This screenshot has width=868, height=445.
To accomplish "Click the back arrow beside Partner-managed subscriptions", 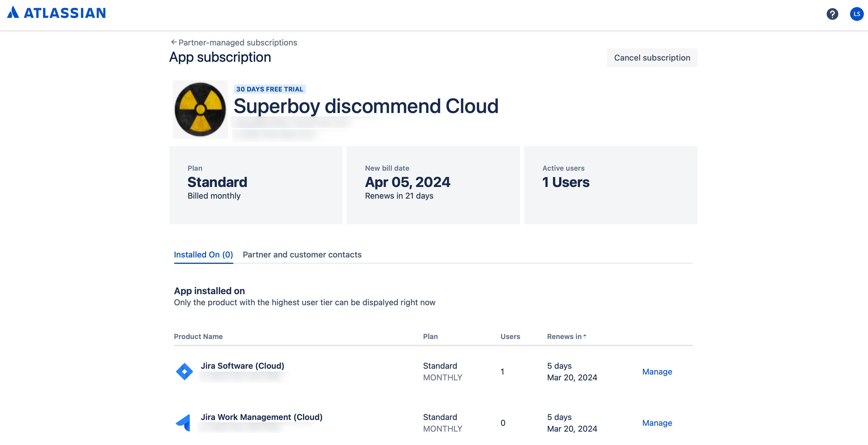I will point(173,42).
